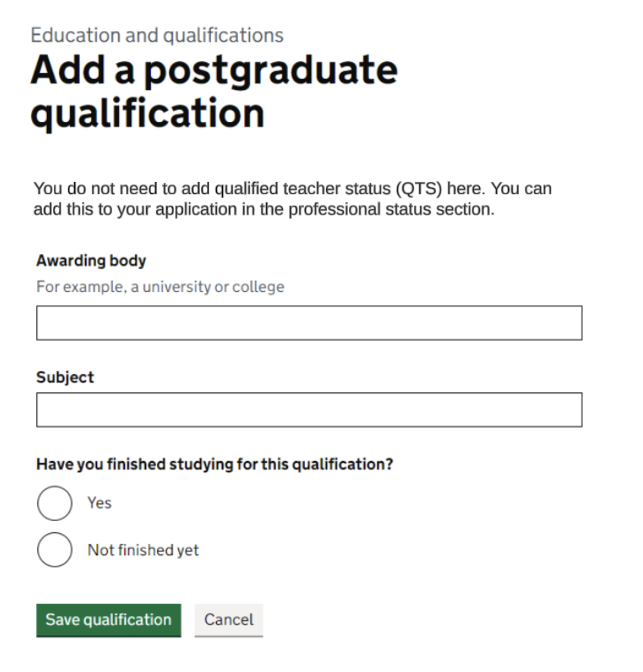Screen dimensions: 643x672
Task: Click the Awarding body text field
Action: click(x=309, y=323)
